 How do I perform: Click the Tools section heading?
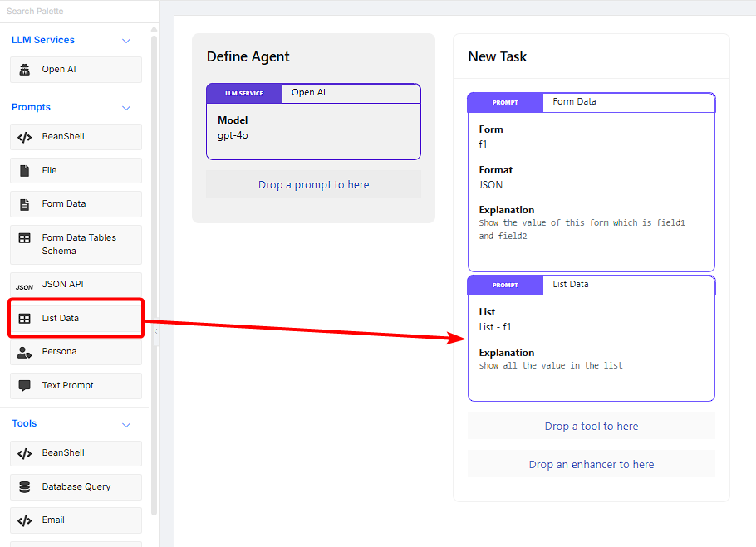[24, 423]
